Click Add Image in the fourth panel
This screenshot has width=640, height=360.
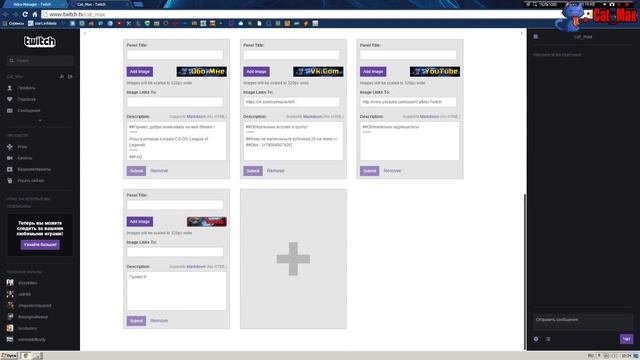click(140, 222)
